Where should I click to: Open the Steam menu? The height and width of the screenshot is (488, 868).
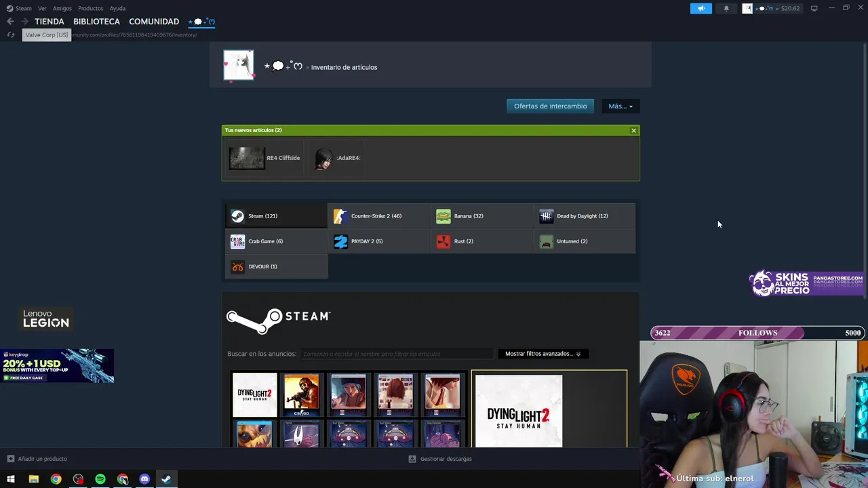pyautogui.click(x=20, y=8)
